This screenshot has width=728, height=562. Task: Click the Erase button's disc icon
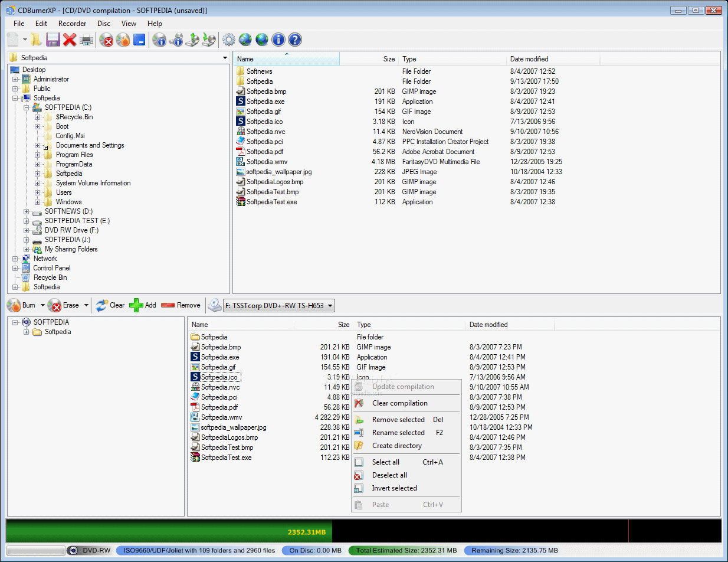pos(55,305)
